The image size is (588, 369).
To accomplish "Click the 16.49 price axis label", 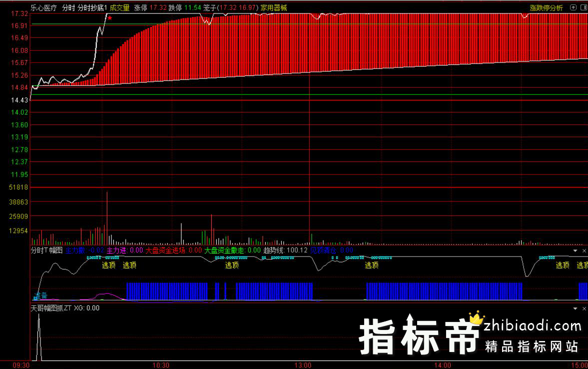I will tap(19, 38).
